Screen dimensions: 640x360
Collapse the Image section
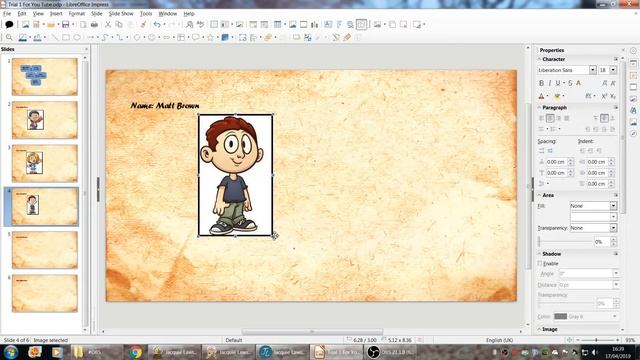pyautogui.click(x=540, y=329)
